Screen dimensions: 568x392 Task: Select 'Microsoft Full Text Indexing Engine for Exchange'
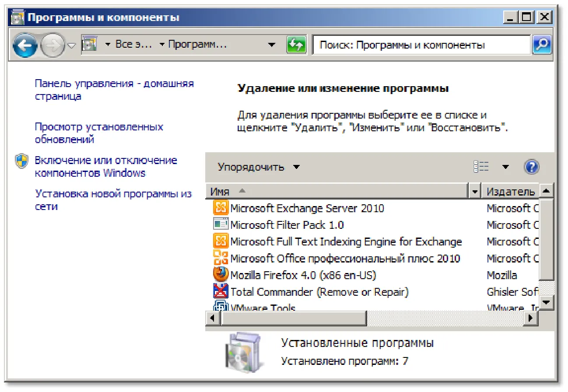tap(346, 241)
